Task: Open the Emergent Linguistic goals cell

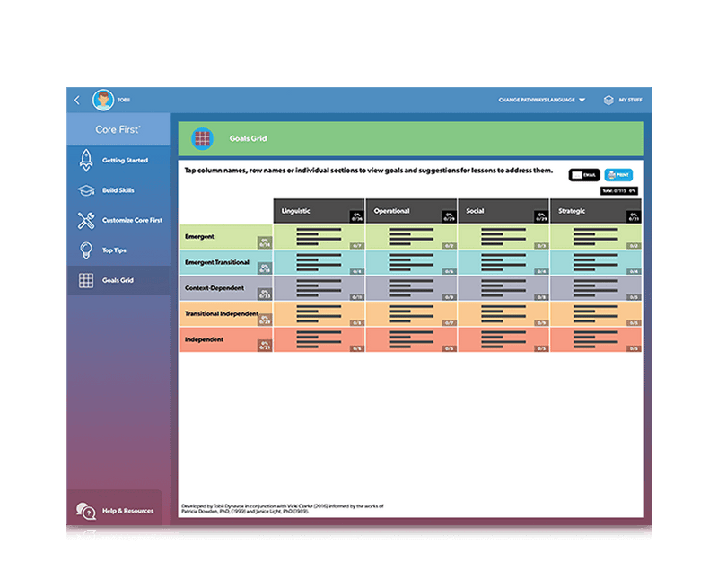Action: [319, 237]
